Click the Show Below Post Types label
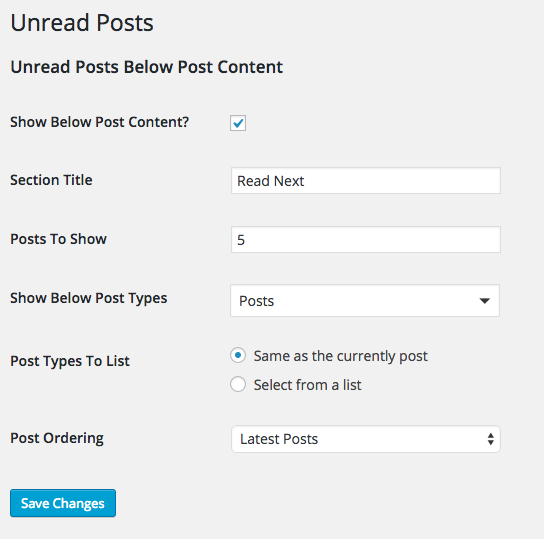Screen dimensions: 544x539 pos(88,298)
